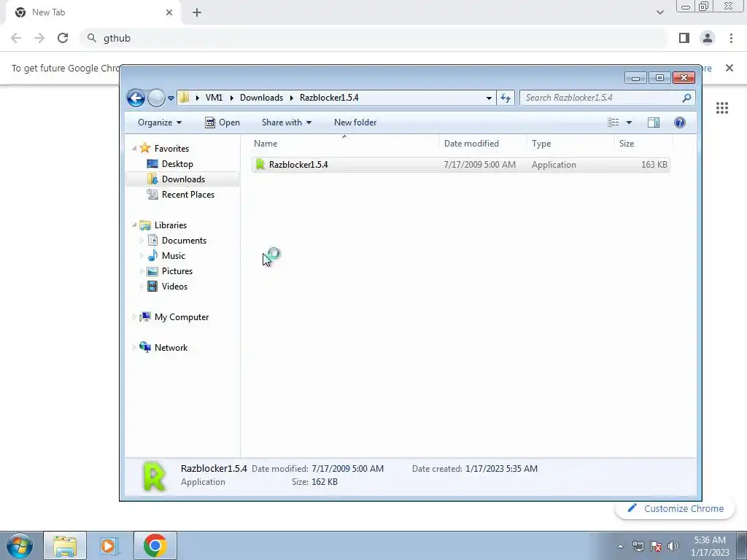747x560 pixels.
Task: Expand the Music library
Action: [142, 256]
